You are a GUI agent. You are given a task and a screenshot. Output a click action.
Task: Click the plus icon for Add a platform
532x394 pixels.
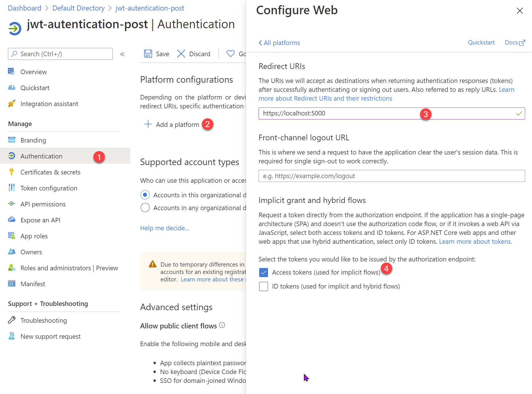click(148, 124)
